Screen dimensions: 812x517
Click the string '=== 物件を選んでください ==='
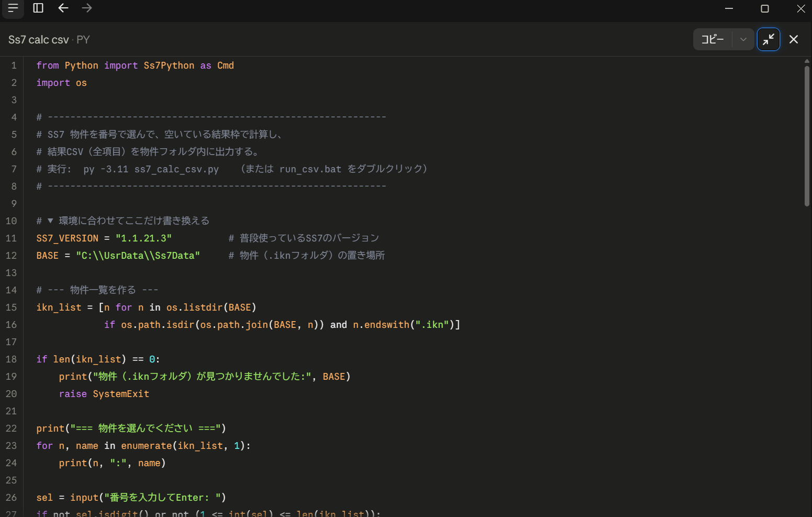[146, 428]
